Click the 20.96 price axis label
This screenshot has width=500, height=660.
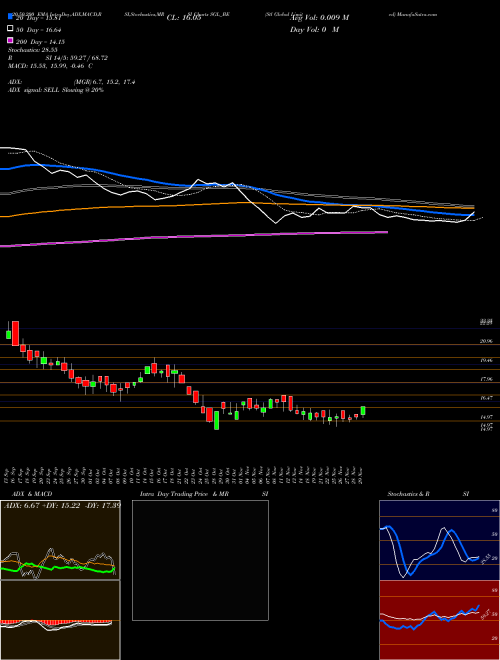click(486, 341)
